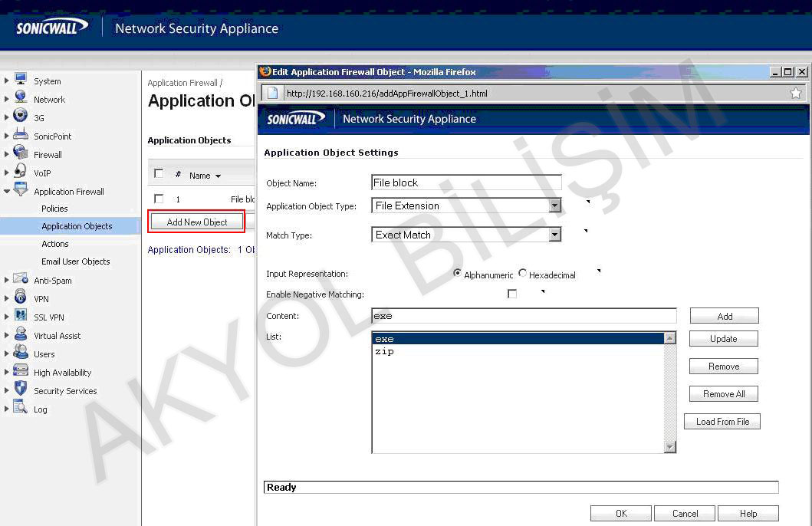The height and width of the screenshot is (526, 812).
Task: Click the Add New Object button
Action: (x=196, y=222)
